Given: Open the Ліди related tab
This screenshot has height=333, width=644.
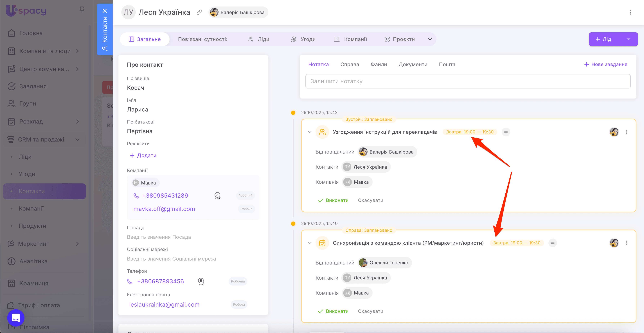Looking at the screenshot, I should click(x=258, y=39).
